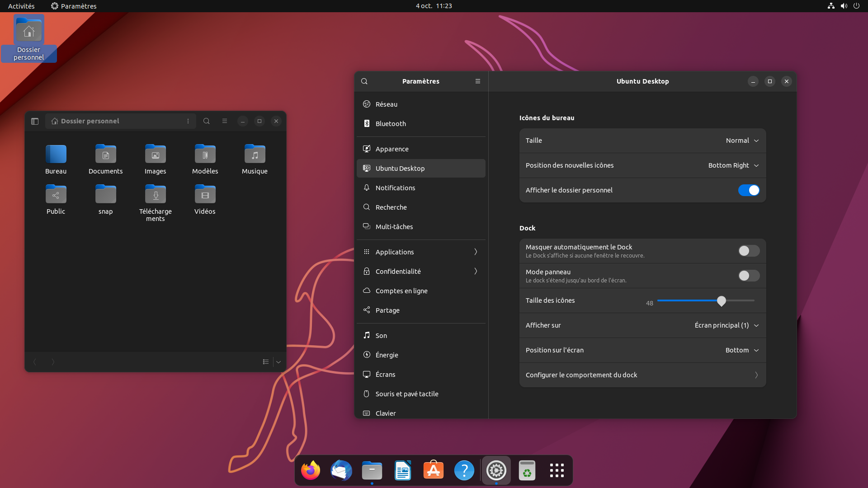This screenshot has height=488, width=868.
Task: Enable 'Mode panneau'
Action: pyautogui.click(x=748, y=276)
